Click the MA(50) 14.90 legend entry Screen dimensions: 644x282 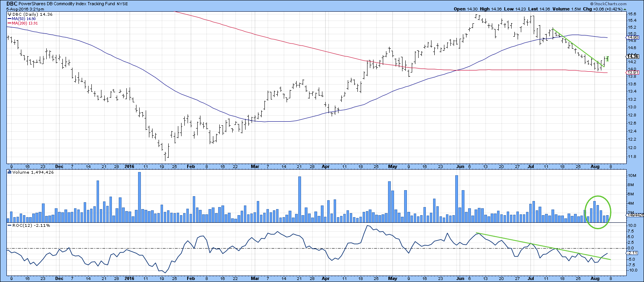click(x=24, y=19)
